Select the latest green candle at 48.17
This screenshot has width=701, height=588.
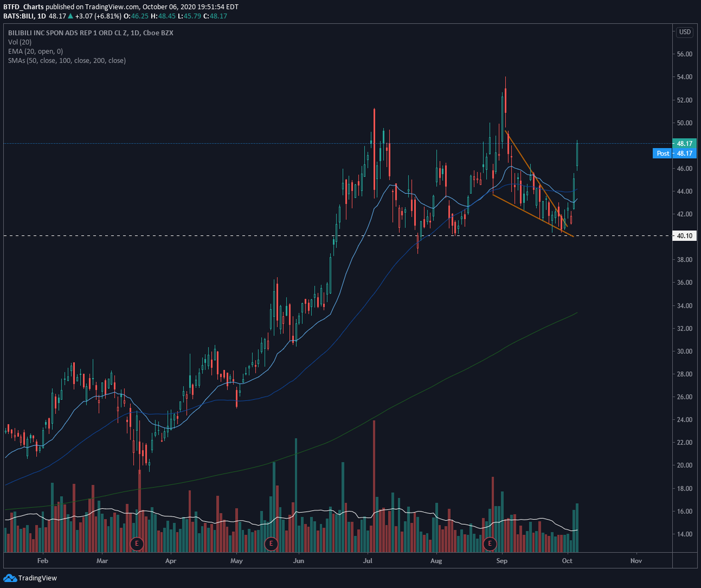577,154
